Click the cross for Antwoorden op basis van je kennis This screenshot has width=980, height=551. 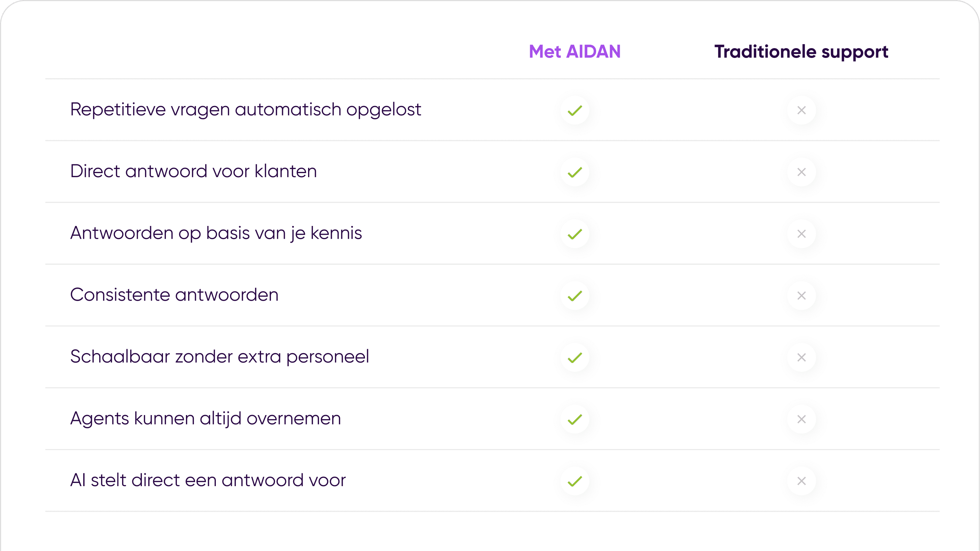pyautogui.click(x=802, y=234)
